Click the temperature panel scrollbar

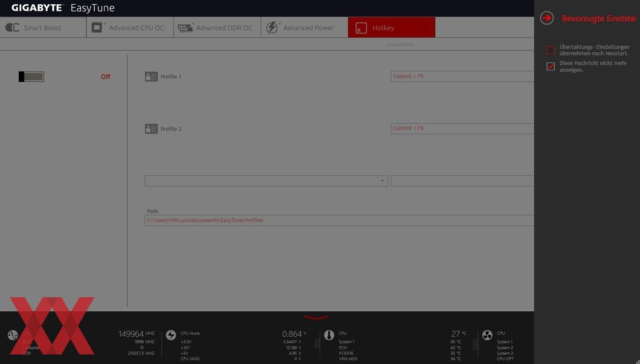(475, 344)
